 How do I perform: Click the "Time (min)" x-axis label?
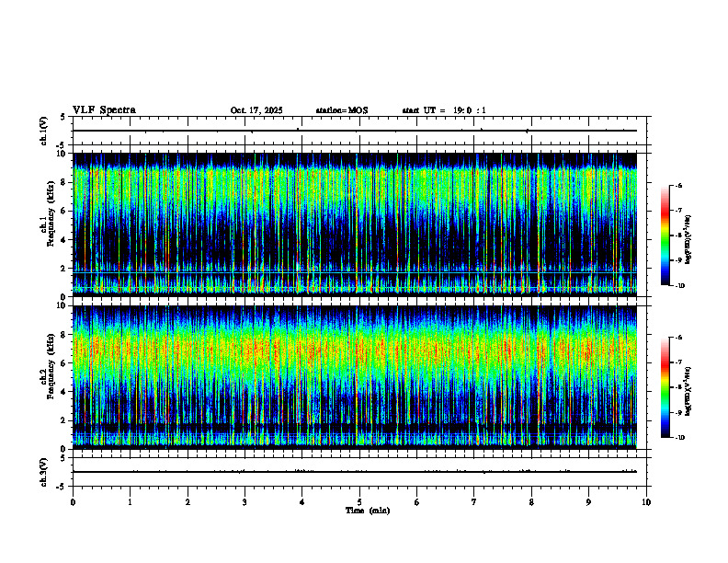[368, 511]
